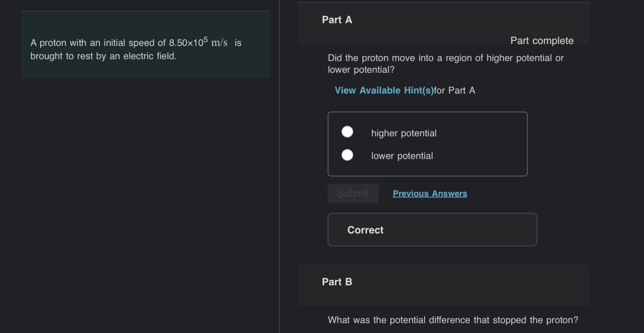
Task: Open Previous Answers
Action: pyautogui.click(x=430, y=193)
